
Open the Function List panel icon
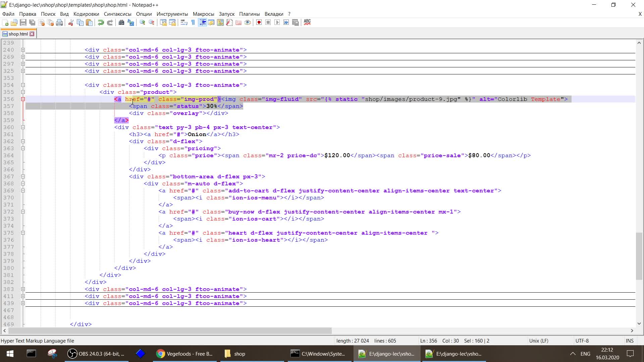[229, 22]
